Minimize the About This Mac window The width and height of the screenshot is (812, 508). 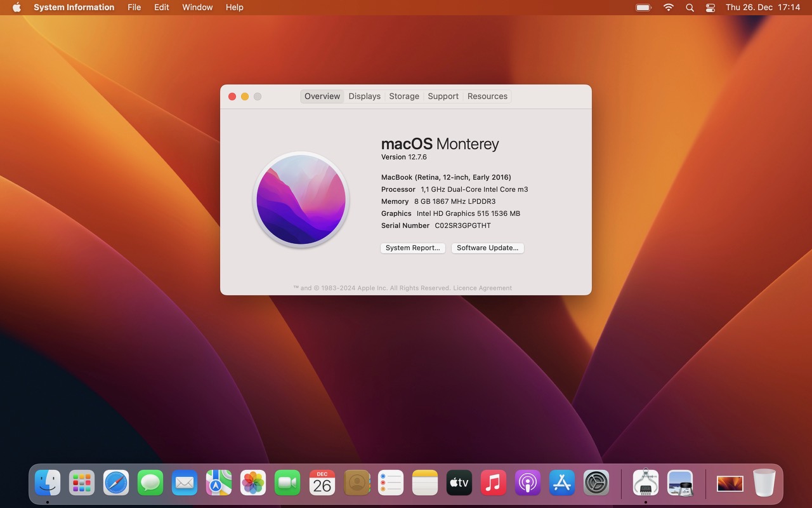click(x=245, y=97)
